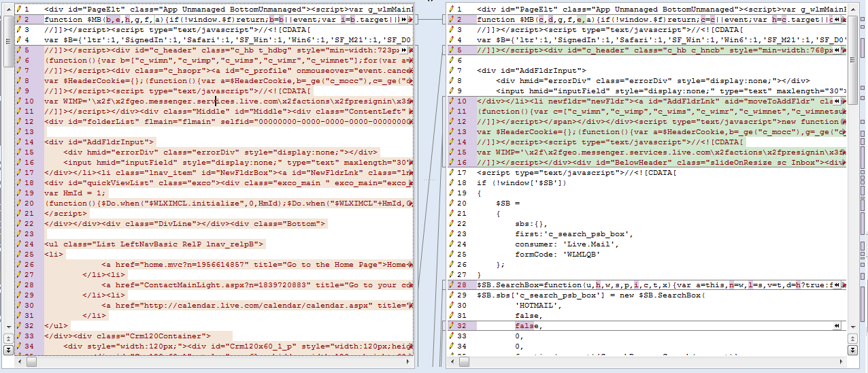
Task: Click left line 21 '</script>' text
Action: (x=66, y=213)
